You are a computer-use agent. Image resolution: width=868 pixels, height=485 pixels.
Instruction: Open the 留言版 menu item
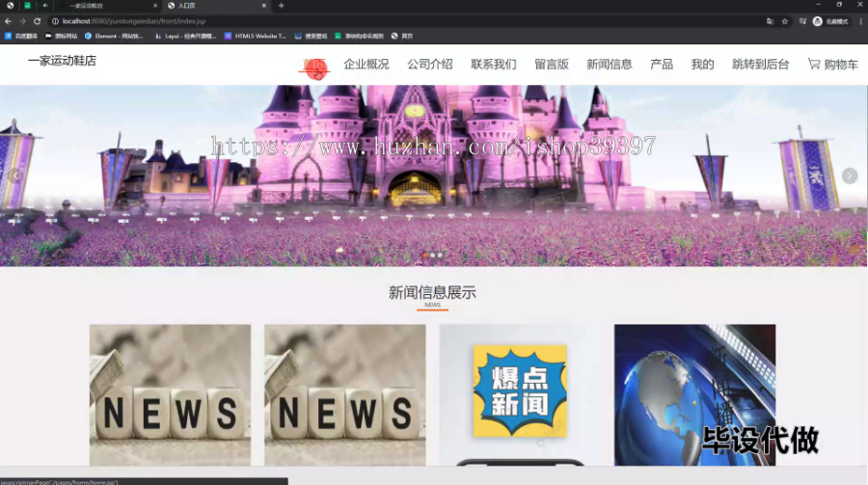552,65
